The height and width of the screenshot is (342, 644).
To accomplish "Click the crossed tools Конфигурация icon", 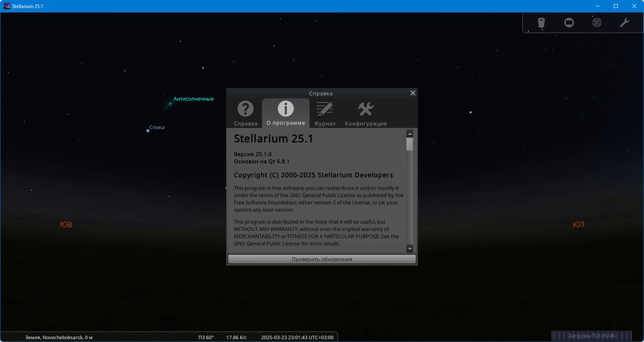I will coord(365,109).
